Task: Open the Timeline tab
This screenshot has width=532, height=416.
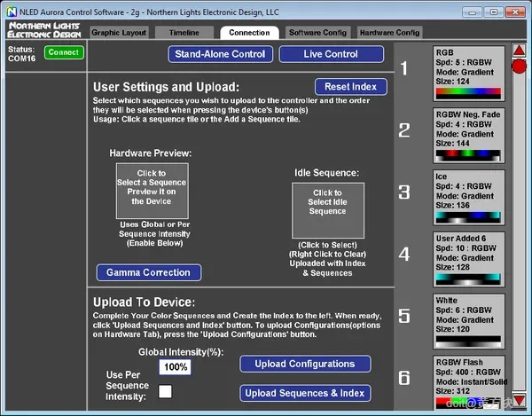Action: (x=184, y=33)
